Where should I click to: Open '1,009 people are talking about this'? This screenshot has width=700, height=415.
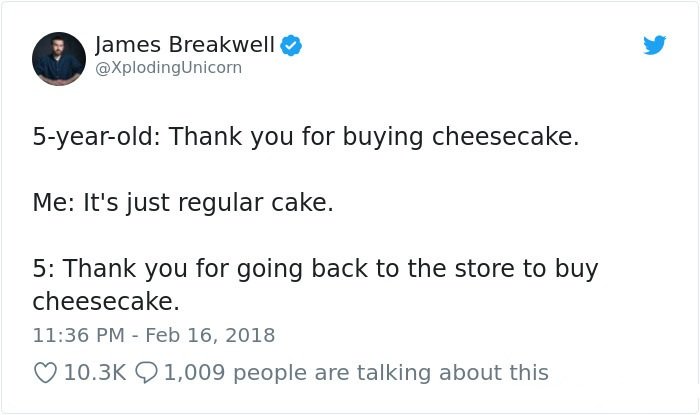pos(356,373)
